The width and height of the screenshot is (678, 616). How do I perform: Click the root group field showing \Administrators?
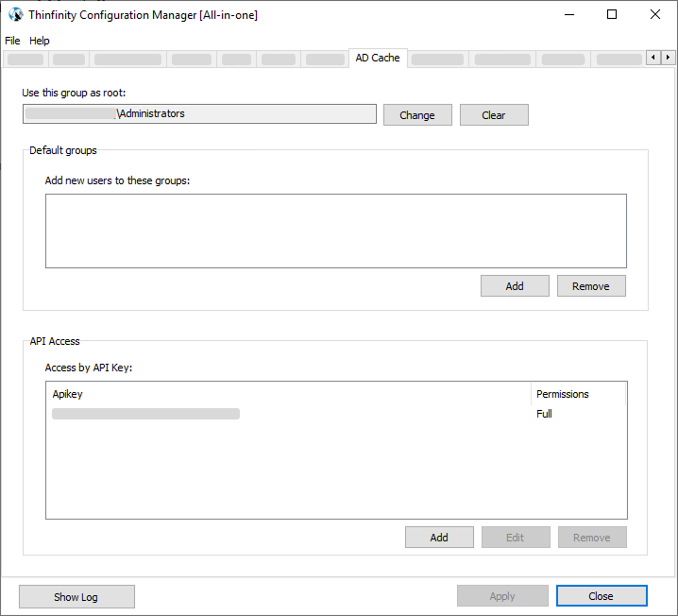click(x=199, y=113)
